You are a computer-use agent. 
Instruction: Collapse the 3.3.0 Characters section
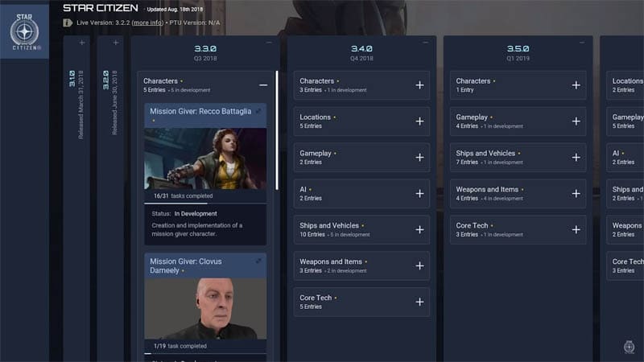pyautogui.click(x=263, y=85)
